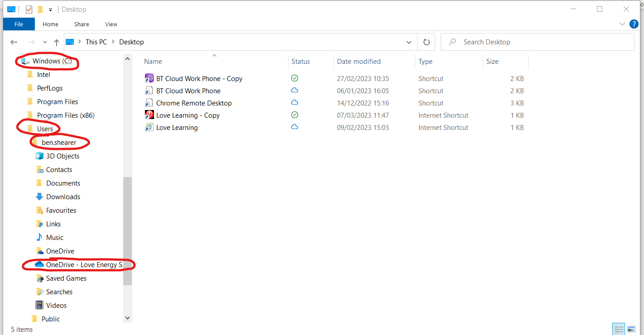Select the Chrome Remote Desktop shortcut icon
The width and height of the screenshot is (644, 335).
click(149, 103)
